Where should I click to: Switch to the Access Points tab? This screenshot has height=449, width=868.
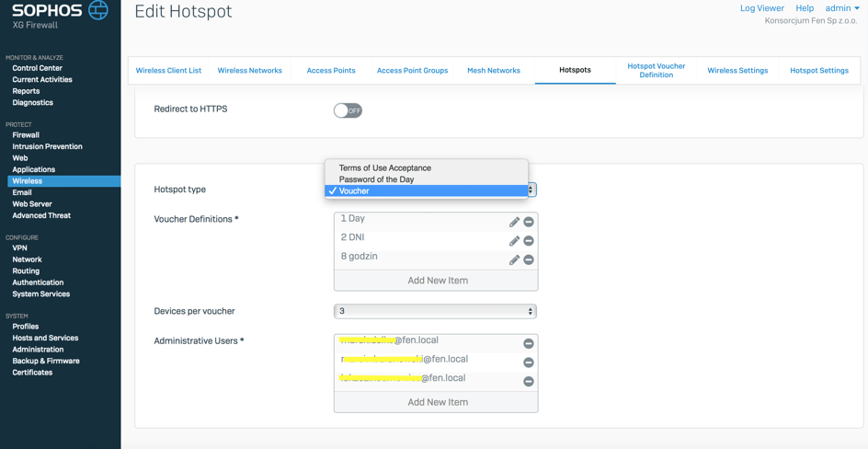(331, 70)
